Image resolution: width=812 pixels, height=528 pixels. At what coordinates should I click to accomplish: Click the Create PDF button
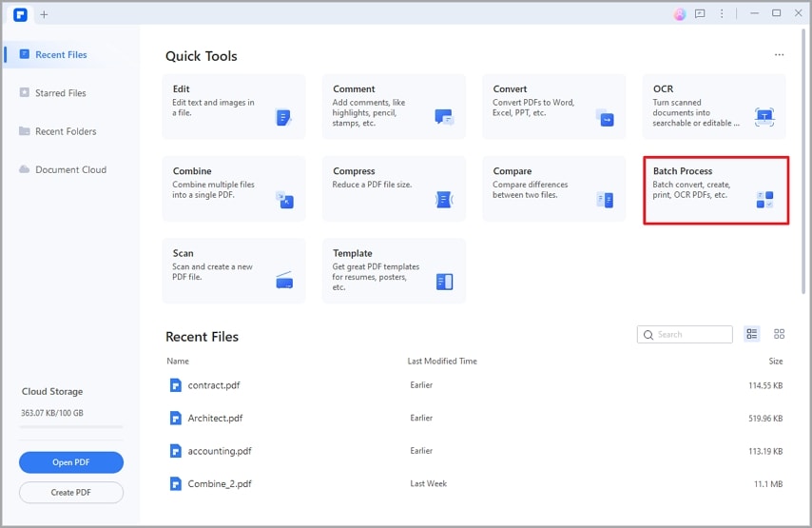71,492
